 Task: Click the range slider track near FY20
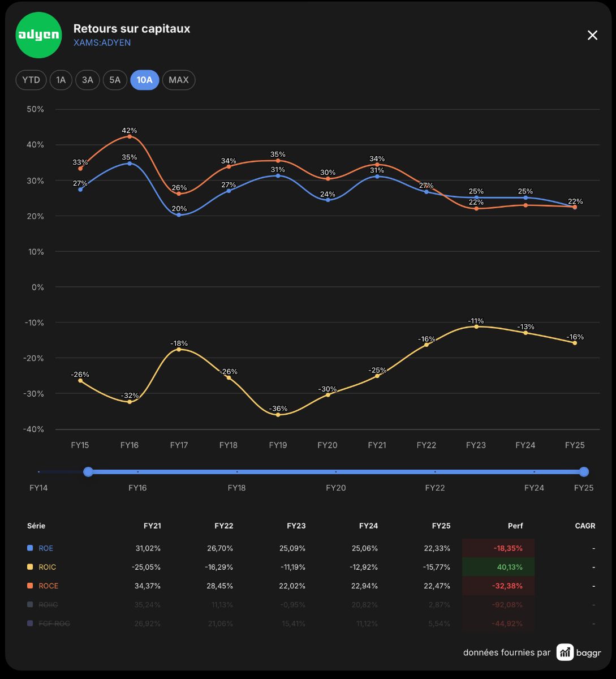pos(336,471)
